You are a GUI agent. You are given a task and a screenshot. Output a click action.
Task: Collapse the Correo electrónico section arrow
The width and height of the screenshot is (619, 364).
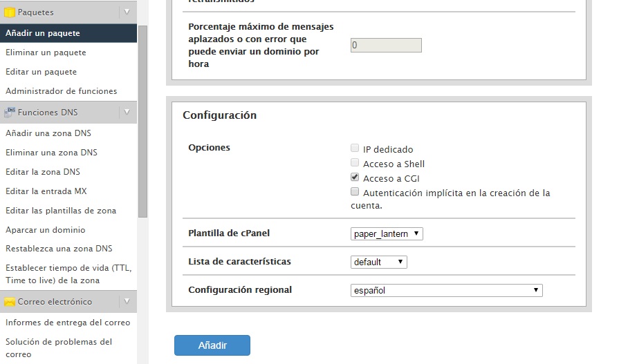[x=127, y=302]
